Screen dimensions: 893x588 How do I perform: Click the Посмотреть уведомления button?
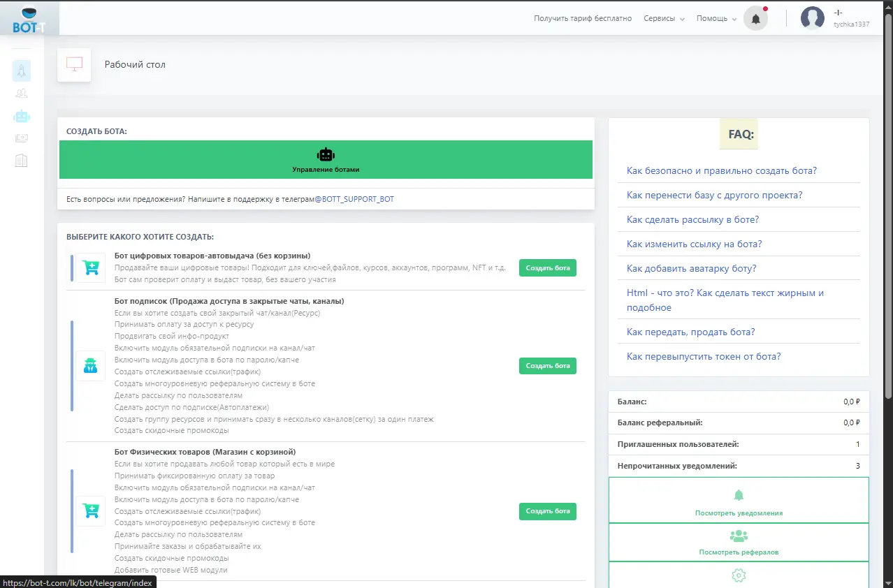pos(739,500)
